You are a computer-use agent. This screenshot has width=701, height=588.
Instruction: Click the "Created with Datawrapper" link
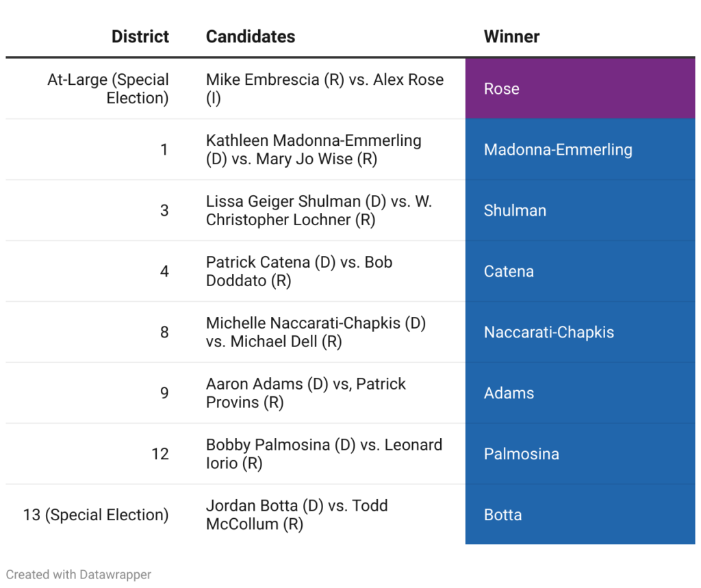pos(79,574)
